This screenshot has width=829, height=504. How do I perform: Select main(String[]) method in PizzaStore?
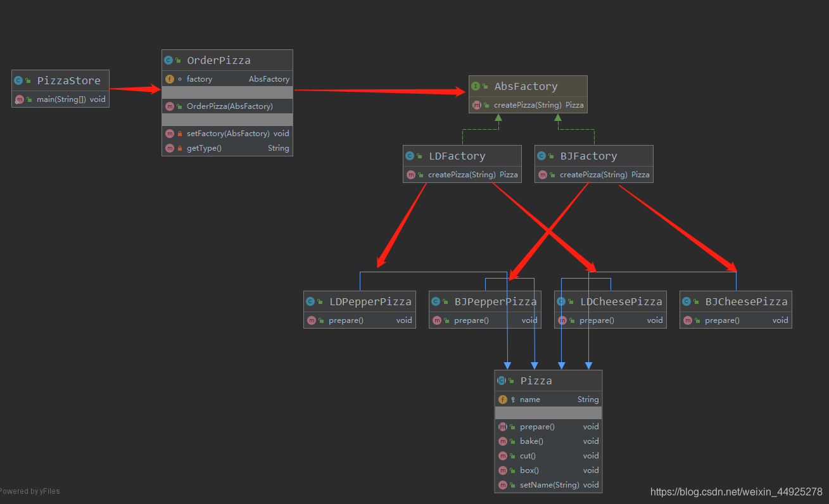tap(60, 99)
